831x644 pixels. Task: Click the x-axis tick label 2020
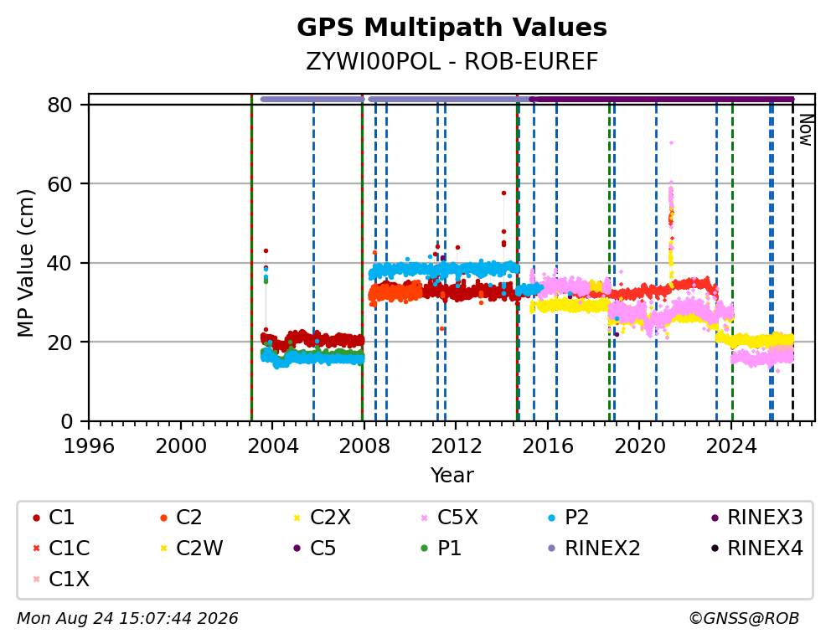click(640, 446)
